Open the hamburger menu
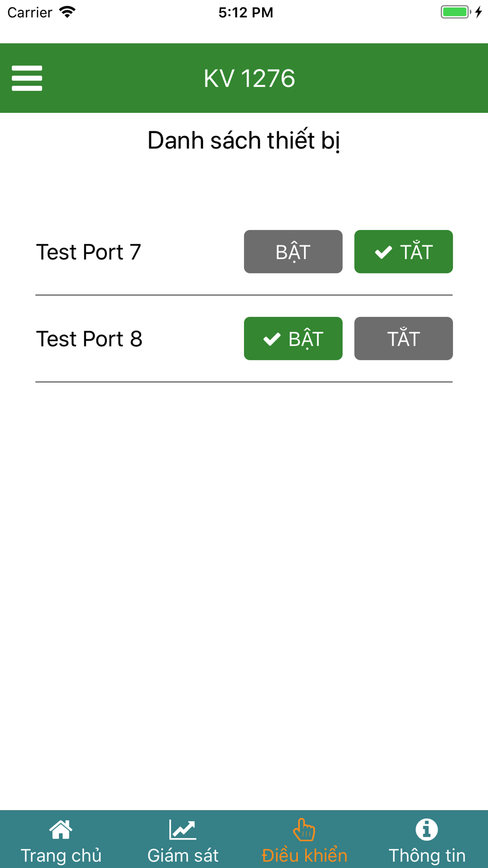Image resolution: width=488 pixels, height=868 pixels. [27, 78]
